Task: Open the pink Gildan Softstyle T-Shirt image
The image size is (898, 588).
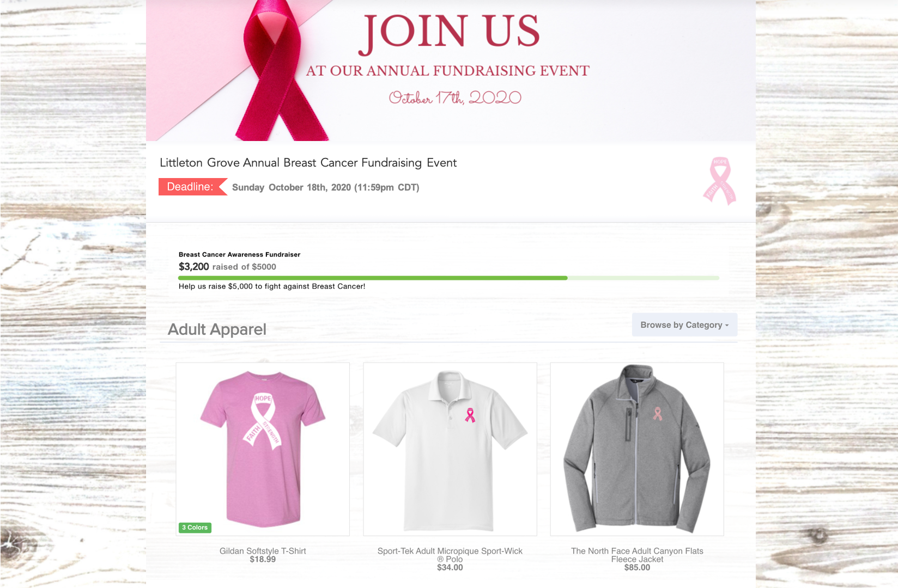Action: tap(263, 449)
